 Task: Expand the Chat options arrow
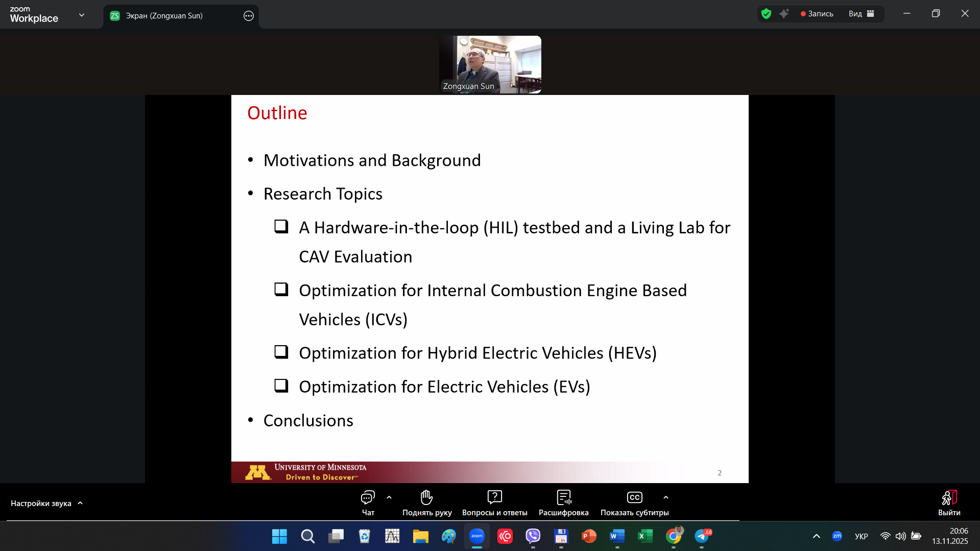(x=389, y=497)
